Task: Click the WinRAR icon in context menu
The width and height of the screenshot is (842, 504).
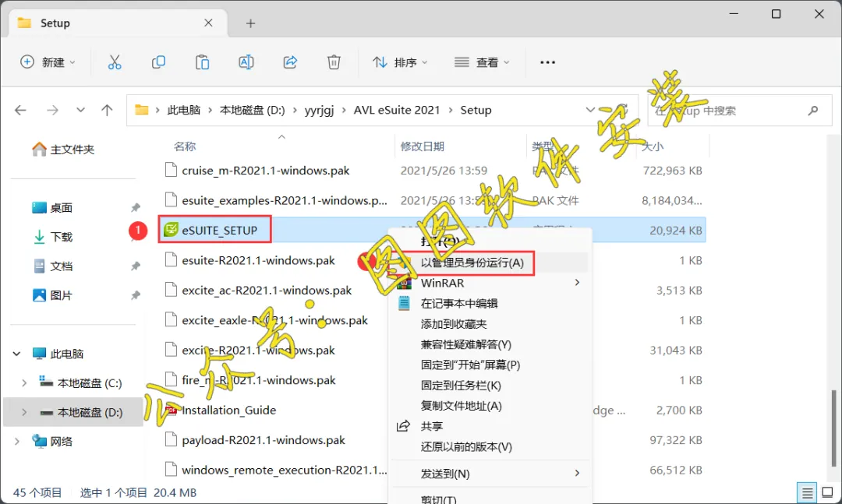Action: click(404, 283)
